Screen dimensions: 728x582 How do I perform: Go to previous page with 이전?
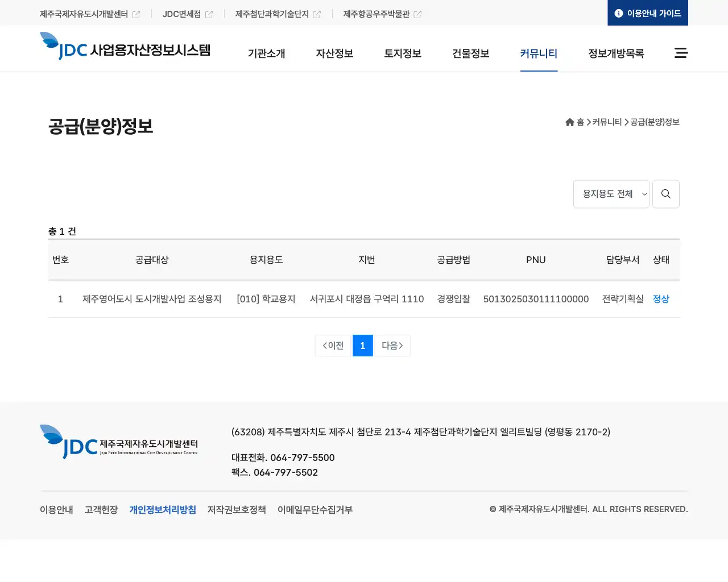point(333,346)
